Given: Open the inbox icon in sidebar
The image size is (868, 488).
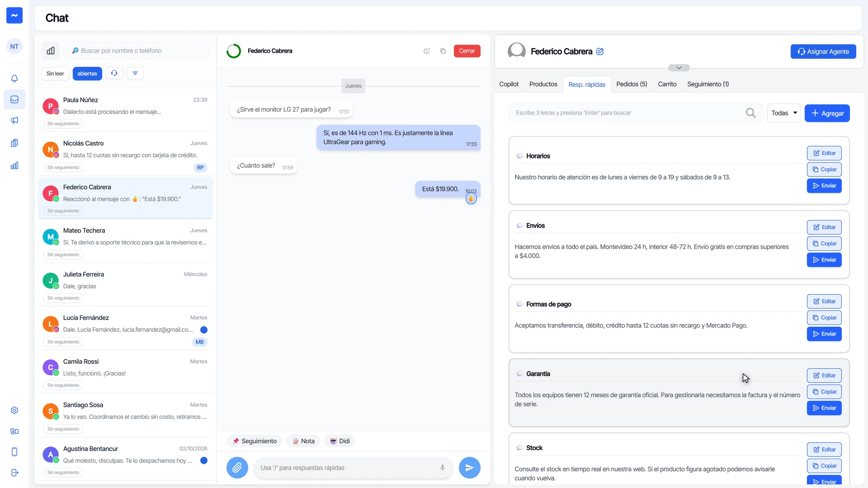Looking at the screenshot, I should point(14,99).
